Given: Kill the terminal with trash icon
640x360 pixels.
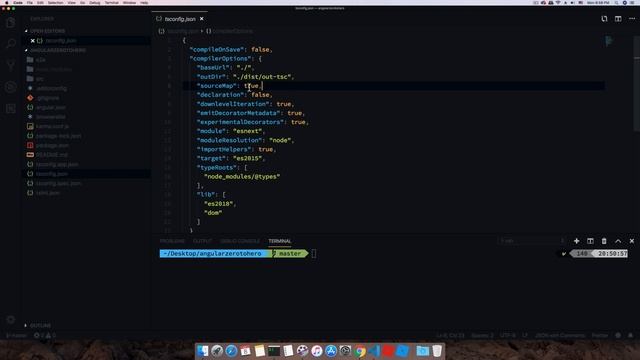Looking at the screenshot, I should [604, 241].
